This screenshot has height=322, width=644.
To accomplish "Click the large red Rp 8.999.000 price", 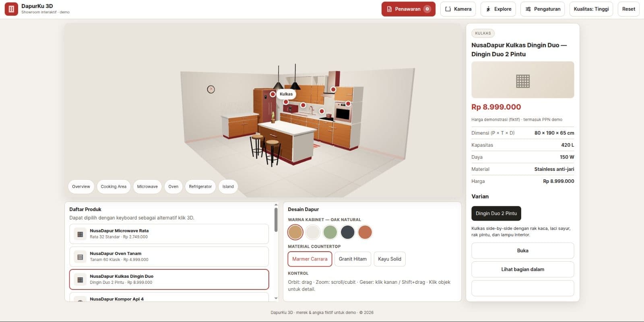I will [496, 107].
